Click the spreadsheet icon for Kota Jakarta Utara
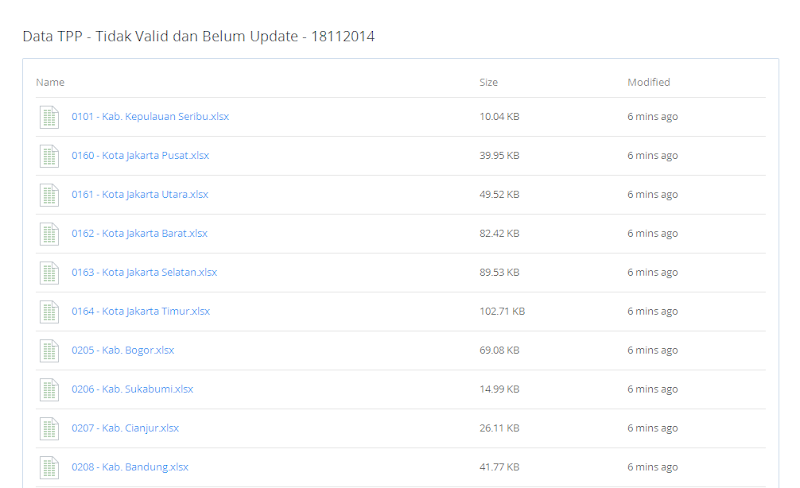This screenshot has width=800, height=488. 49,195
